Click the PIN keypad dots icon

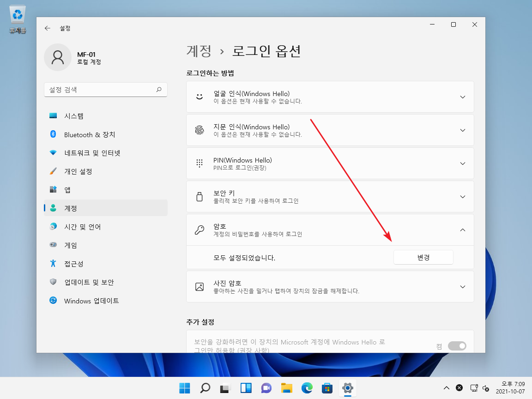[x=199, y=163]
